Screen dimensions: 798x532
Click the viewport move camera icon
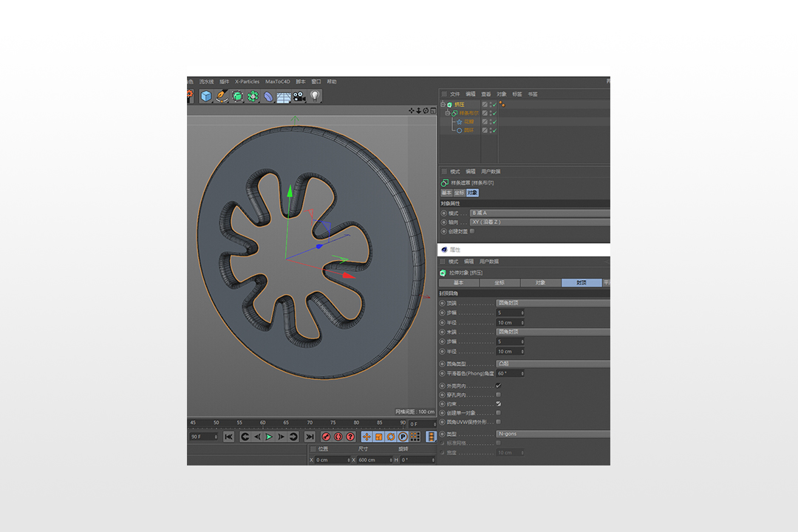[412, 111]
